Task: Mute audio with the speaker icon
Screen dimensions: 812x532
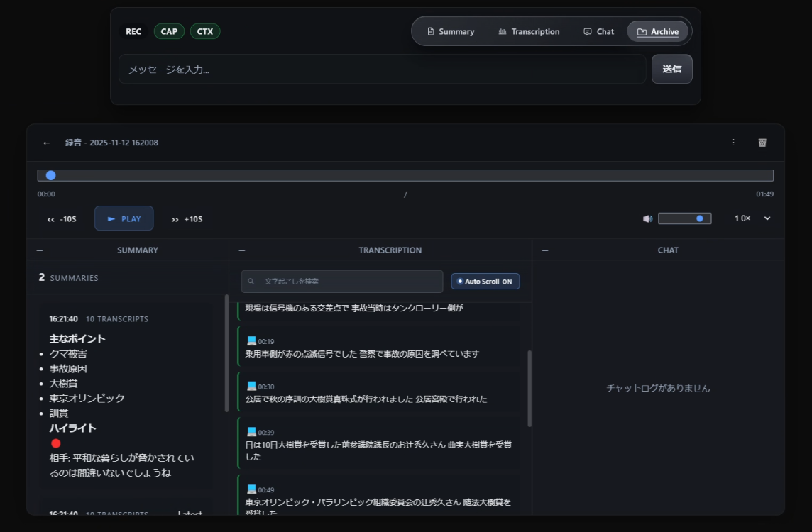Action: pos(647,218)
